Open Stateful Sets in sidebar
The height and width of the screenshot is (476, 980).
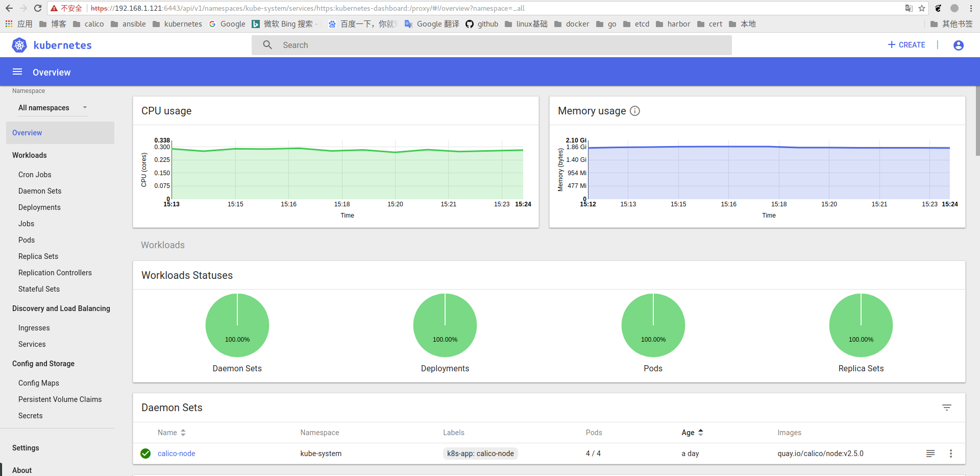[39, 289]
